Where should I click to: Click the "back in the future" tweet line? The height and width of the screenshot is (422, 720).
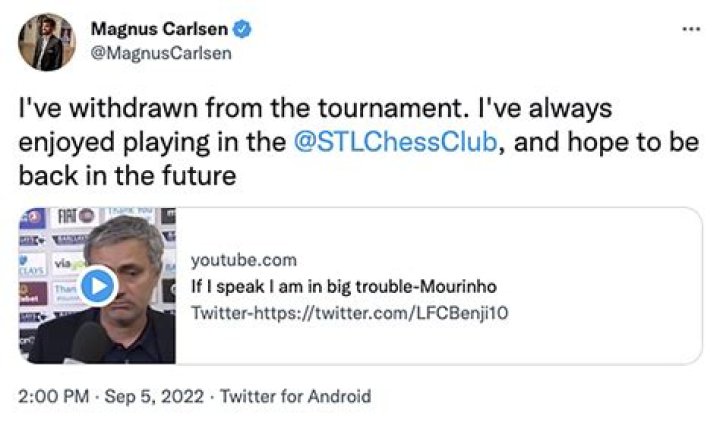[x=127, y=175]
